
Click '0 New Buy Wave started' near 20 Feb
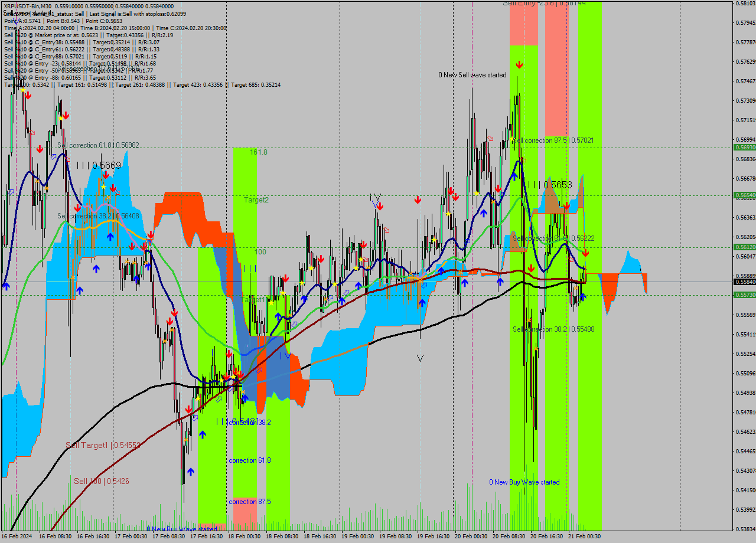[524, 482]
